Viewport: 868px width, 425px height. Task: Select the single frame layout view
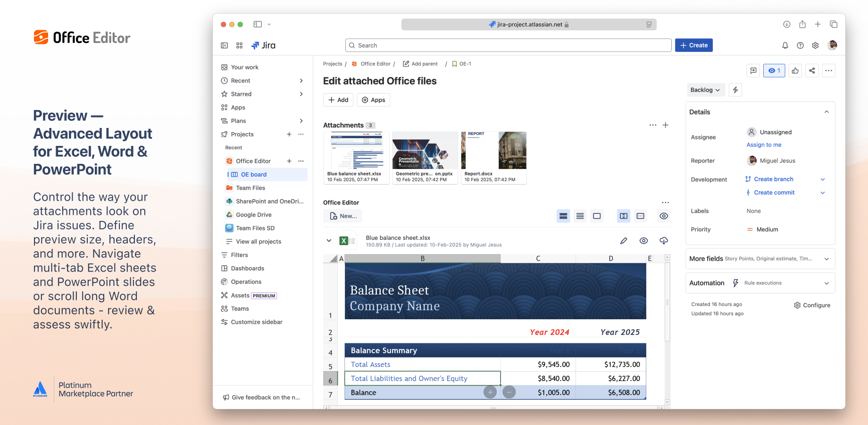coord(597,216)
